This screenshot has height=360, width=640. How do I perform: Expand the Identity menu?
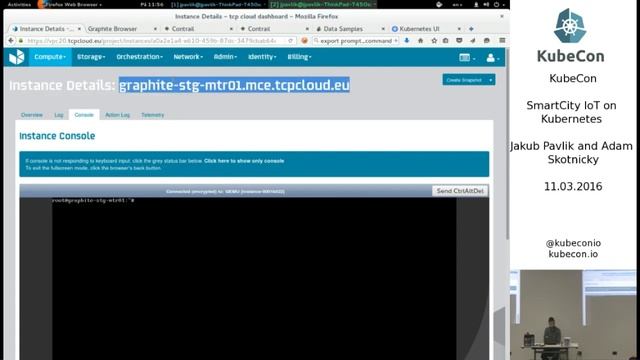pyautogui.click(x=262, y=57)
